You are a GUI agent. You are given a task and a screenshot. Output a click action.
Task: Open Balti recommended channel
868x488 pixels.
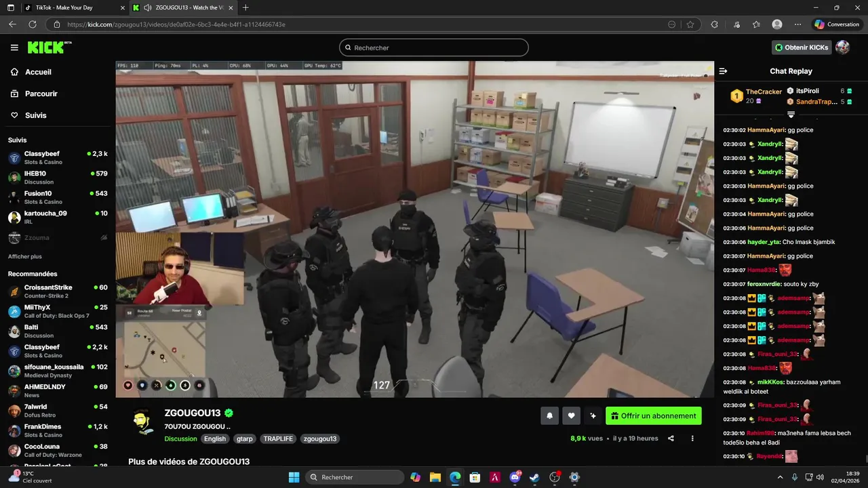(x=58, y=331)
